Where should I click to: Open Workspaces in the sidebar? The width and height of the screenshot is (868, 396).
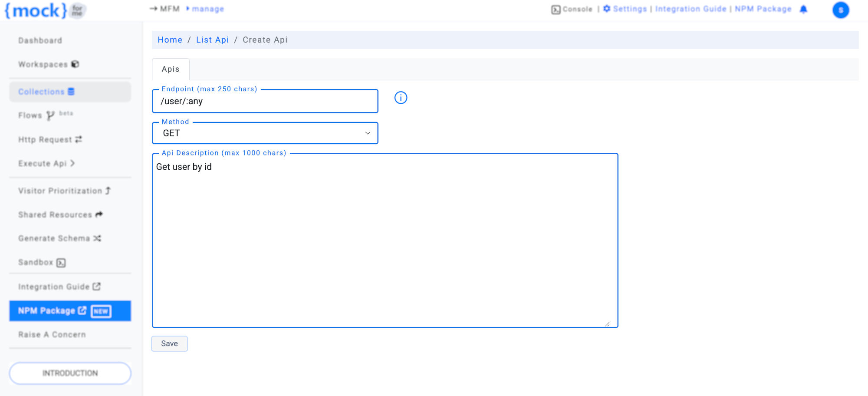[x=43, y=64]
